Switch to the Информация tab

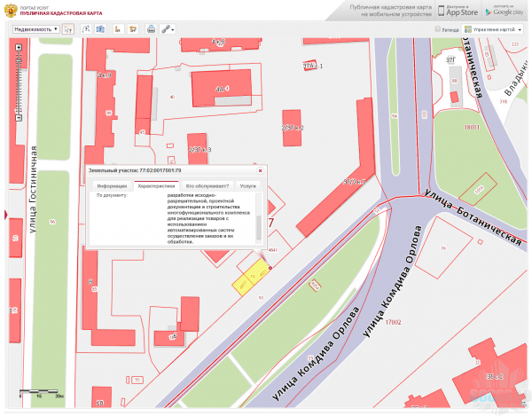click(x=112, y=186)
